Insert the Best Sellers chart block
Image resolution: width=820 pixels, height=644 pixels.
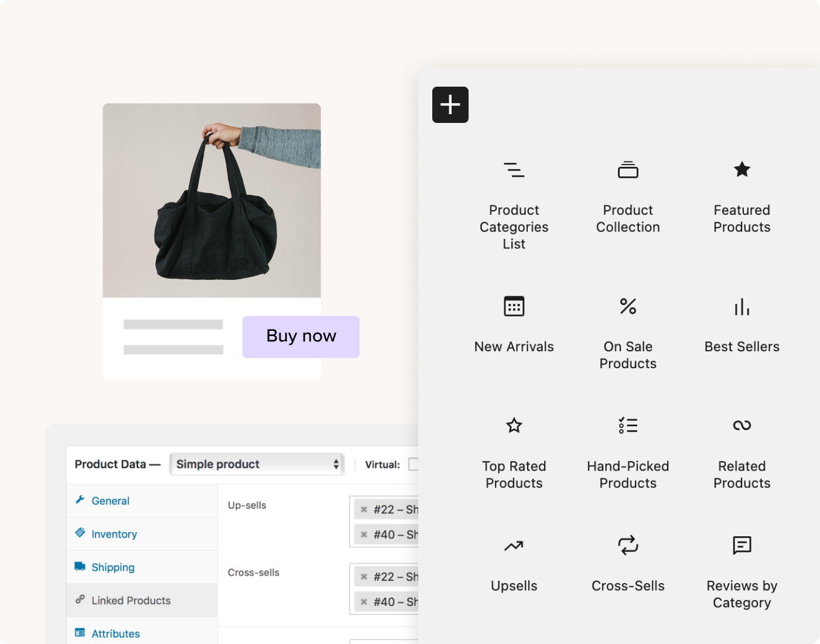pos(742,306)
